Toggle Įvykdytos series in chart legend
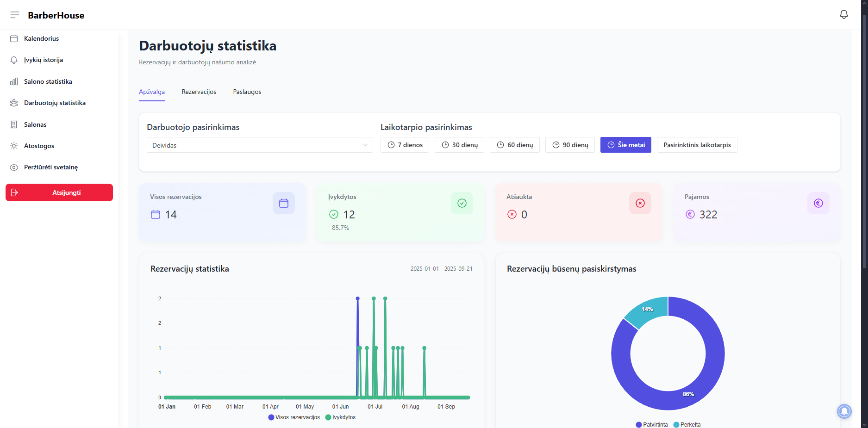 [x=341, y=417]
